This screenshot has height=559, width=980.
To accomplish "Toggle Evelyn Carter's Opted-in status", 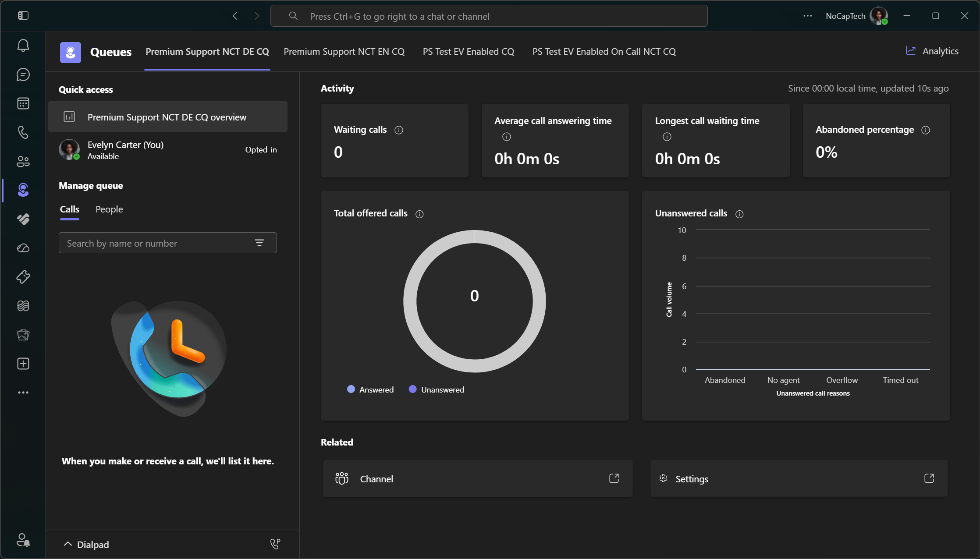I will [261, 150].
